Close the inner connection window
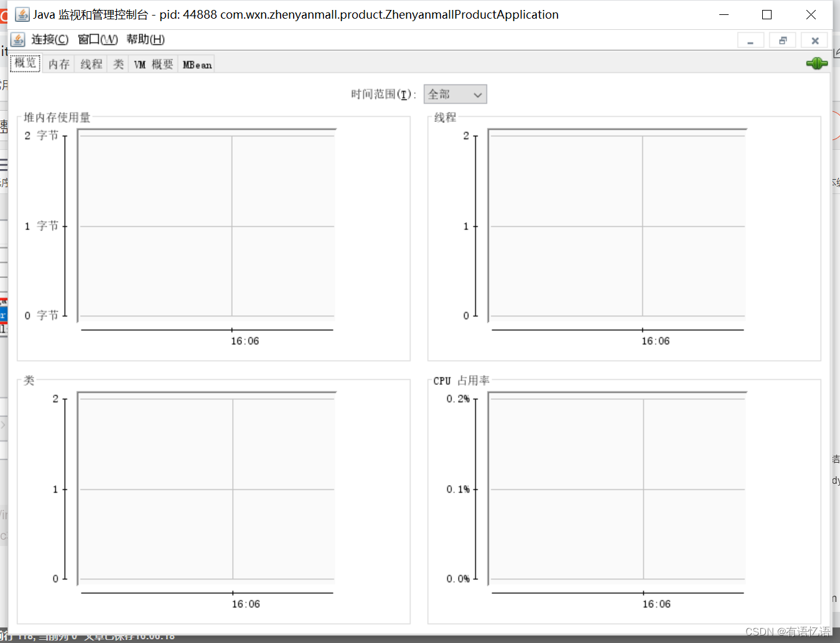This screenshot has height=643, width=840. click(815, 40)
